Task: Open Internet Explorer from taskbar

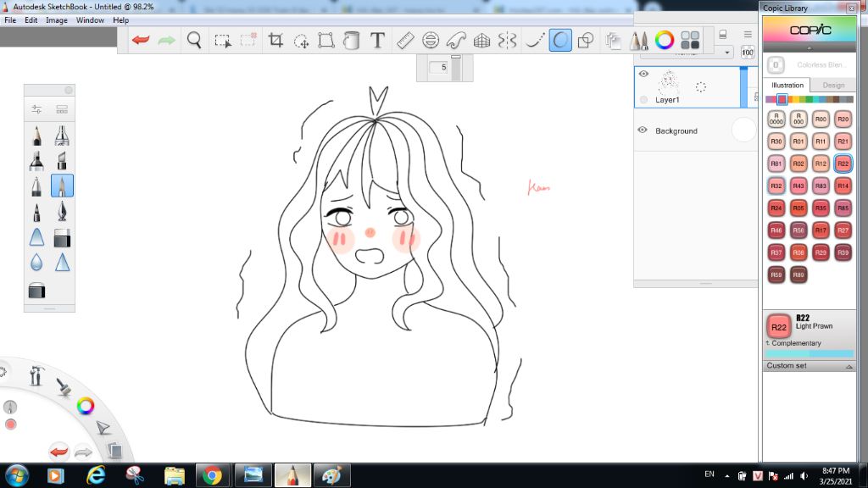Action: 96,476
